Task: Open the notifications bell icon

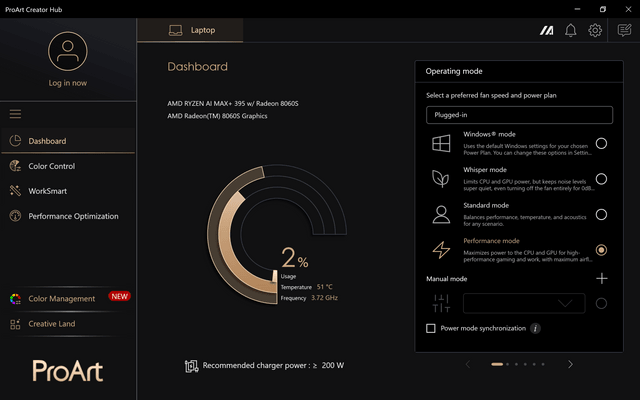Action: tap(571, 30)
